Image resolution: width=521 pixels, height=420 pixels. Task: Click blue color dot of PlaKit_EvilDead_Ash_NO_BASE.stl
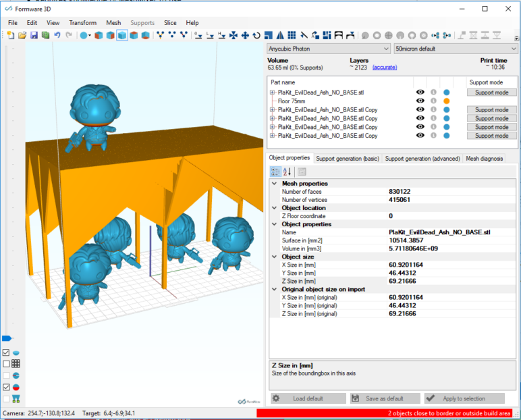(447, 92)
